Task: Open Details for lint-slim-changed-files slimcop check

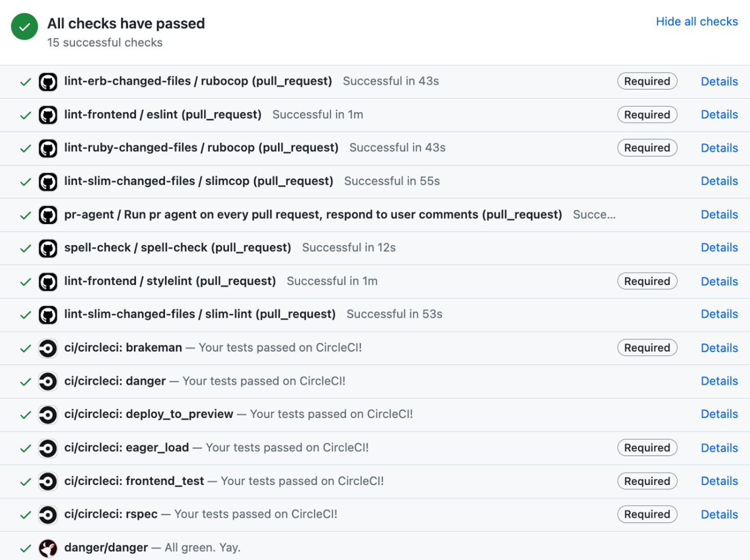Action: pos(719,181)
